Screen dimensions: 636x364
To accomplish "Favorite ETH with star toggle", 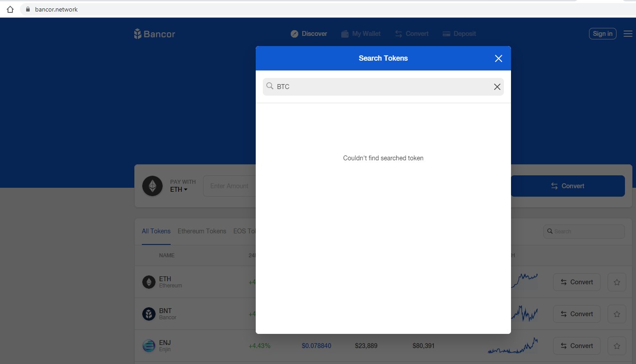I will point(616,282).
